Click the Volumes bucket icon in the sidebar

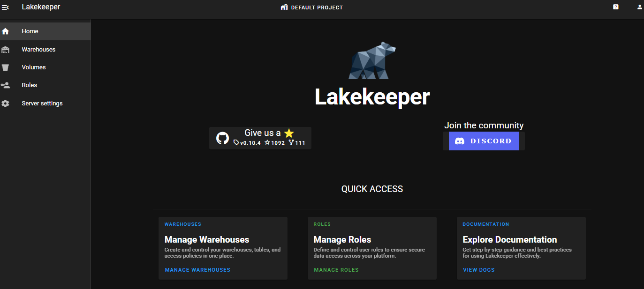tap(6, 67)
